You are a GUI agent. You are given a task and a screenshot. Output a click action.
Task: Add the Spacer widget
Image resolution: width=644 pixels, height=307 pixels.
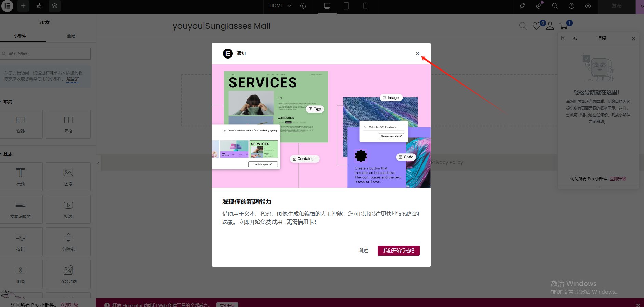tap(21, 274)
